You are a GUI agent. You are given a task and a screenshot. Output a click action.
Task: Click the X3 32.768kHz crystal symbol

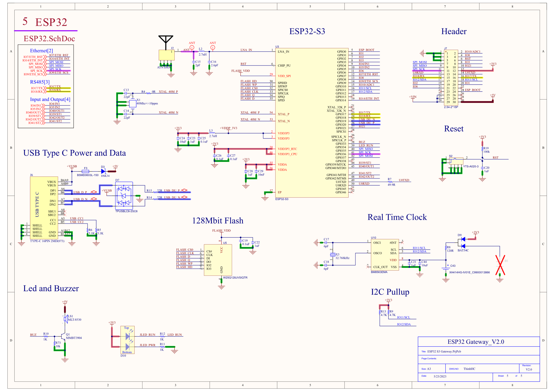pyautogui.click(x=333, y=254)
